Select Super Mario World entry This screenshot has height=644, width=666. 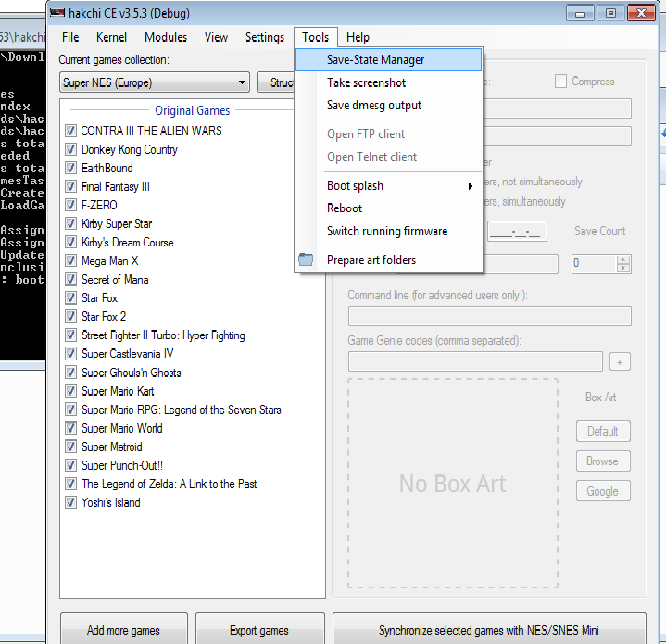[x=122, y=428]
